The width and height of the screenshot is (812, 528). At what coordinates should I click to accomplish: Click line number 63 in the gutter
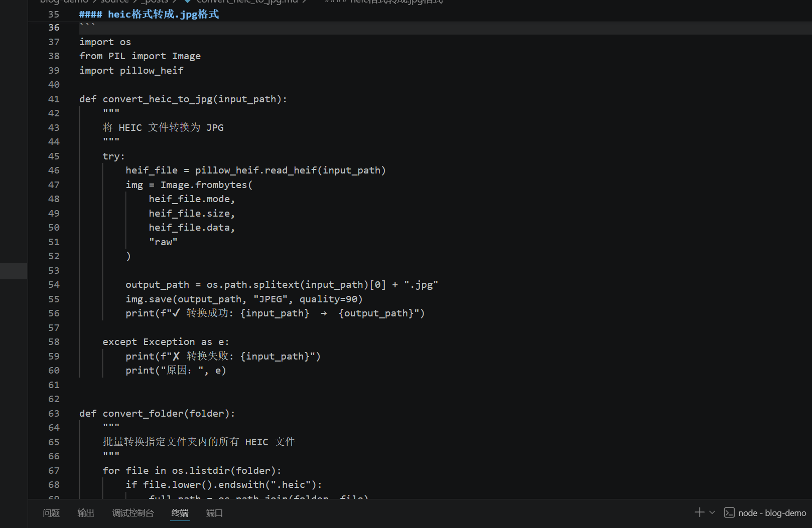(x=54, y=414)
